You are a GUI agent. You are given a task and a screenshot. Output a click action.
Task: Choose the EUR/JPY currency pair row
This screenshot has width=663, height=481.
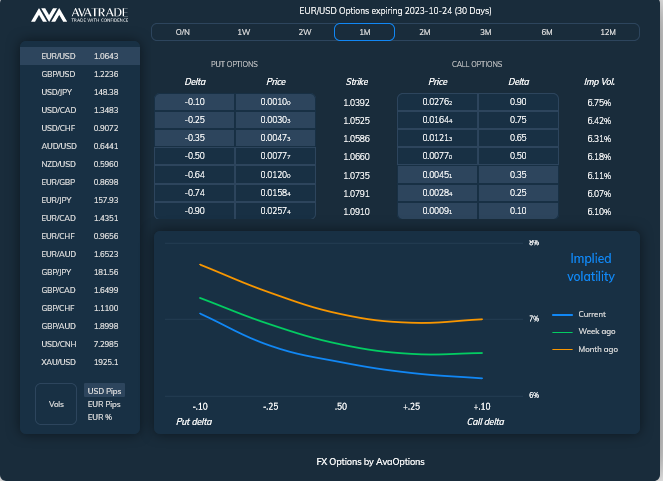(80, 200)
